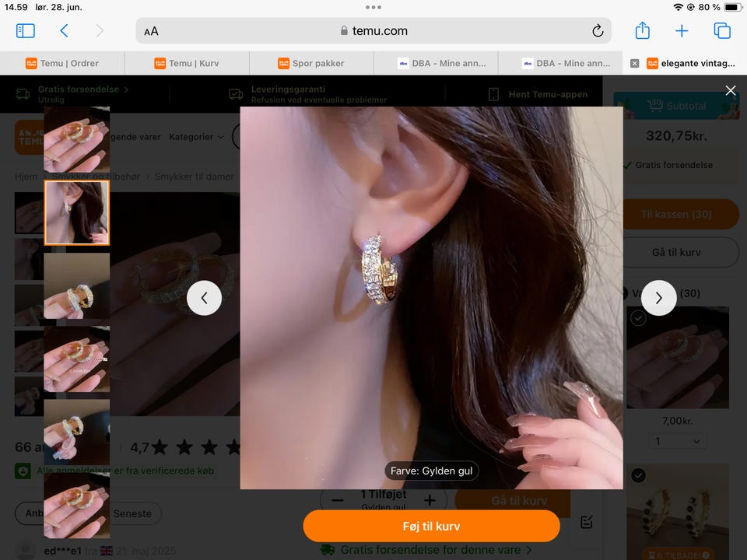Viewport: 747px width, 560px height.
Task: Click the edit note icon beside Gå til kurv
Action: [587, 522]
